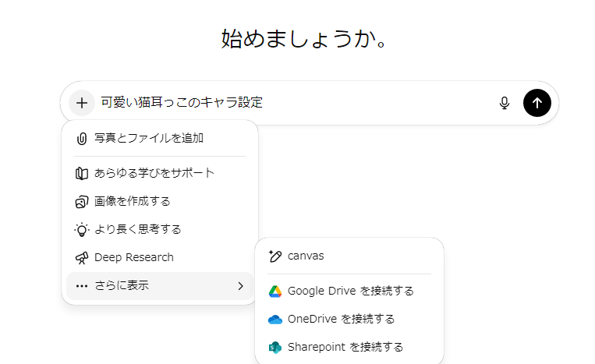This screenshot has width=595, height=364.
Task: Start voice input with microphone icon
Action: [505, 103]
